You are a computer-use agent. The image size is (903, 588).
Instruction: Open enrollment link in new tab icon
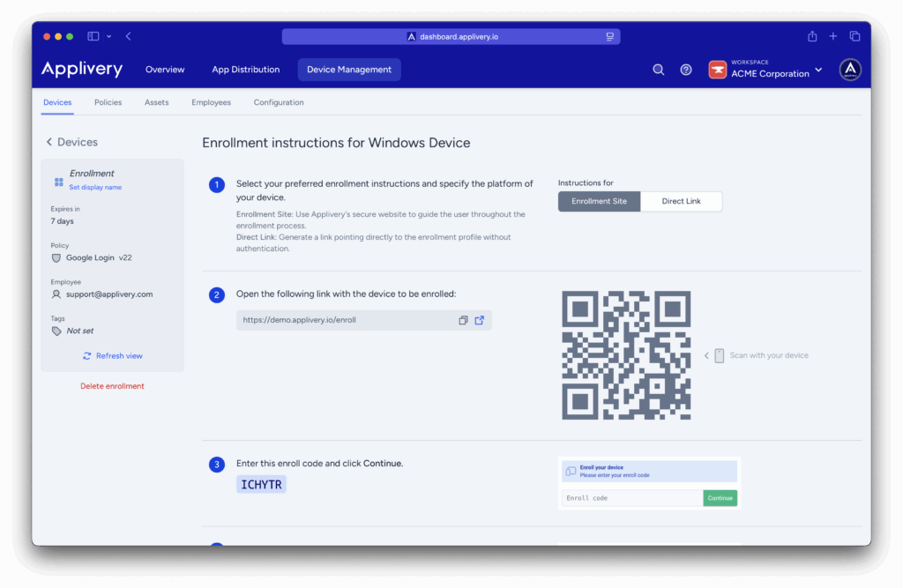479,320
